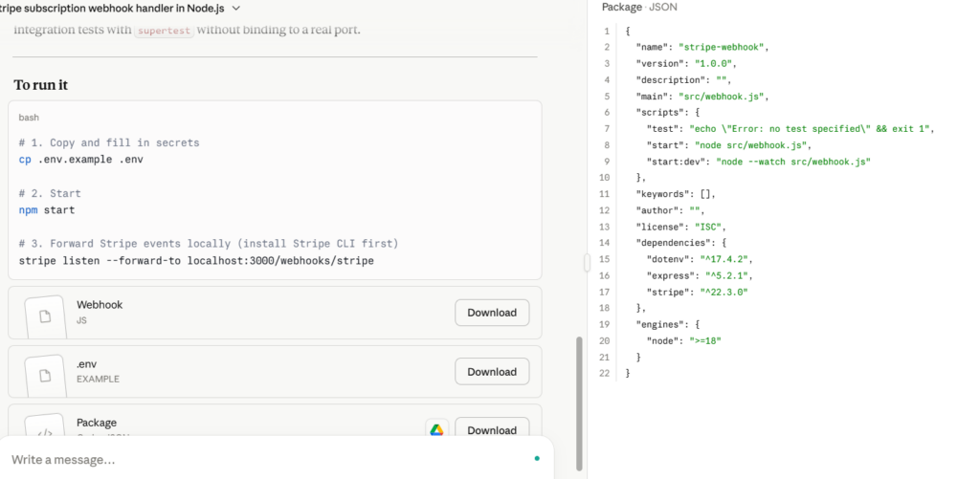This screenshot has width=980, height=479.
Task: Click the "main": "src/webhook.js" line
Action: [702, 97]
